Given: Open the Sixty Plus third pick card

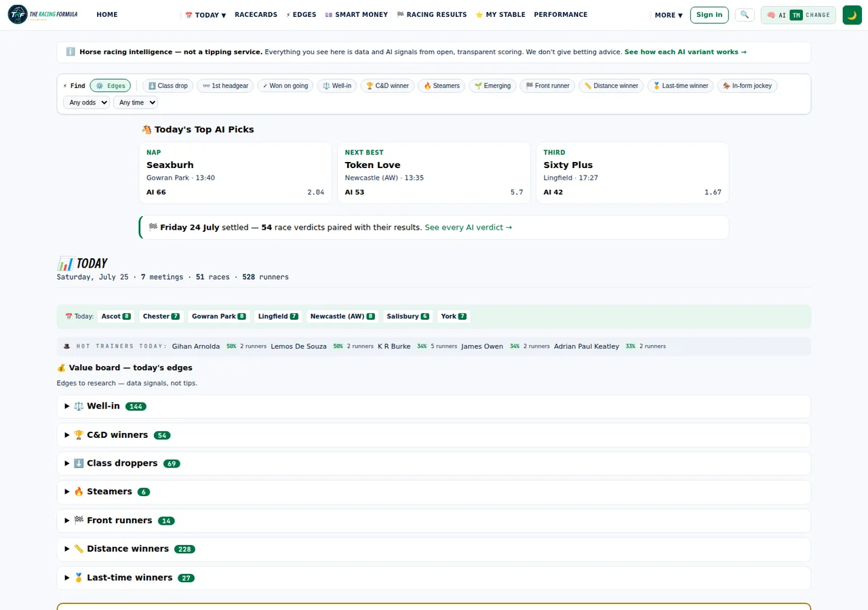Looking at the screenshot, I should click(633, 173).
